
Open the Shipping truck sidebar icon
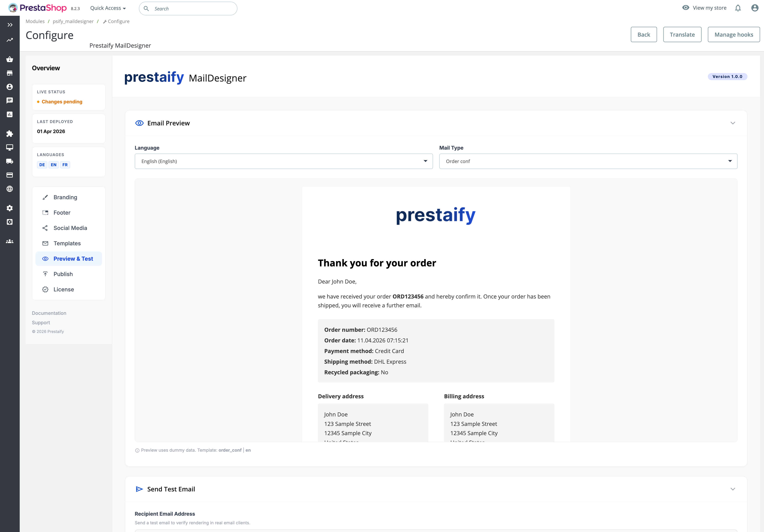click(x=10, y=161)
